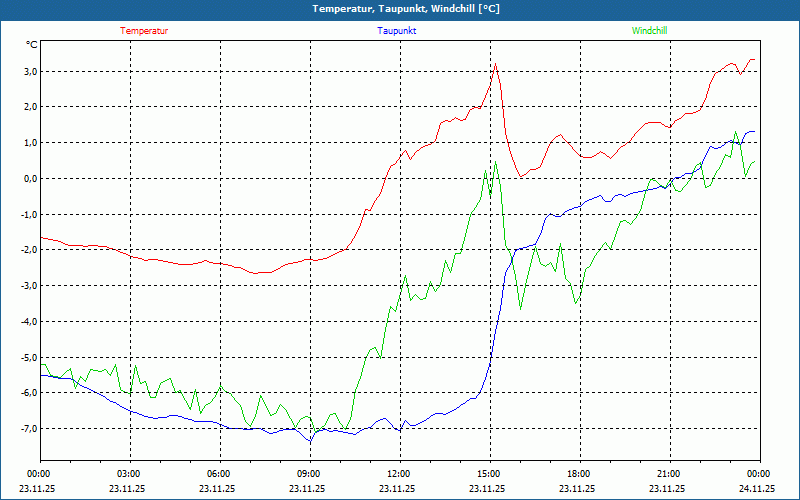The image size is (800, 500).
Task: Click the "-2,0" y-axis value label
Action: click(26, 250)
